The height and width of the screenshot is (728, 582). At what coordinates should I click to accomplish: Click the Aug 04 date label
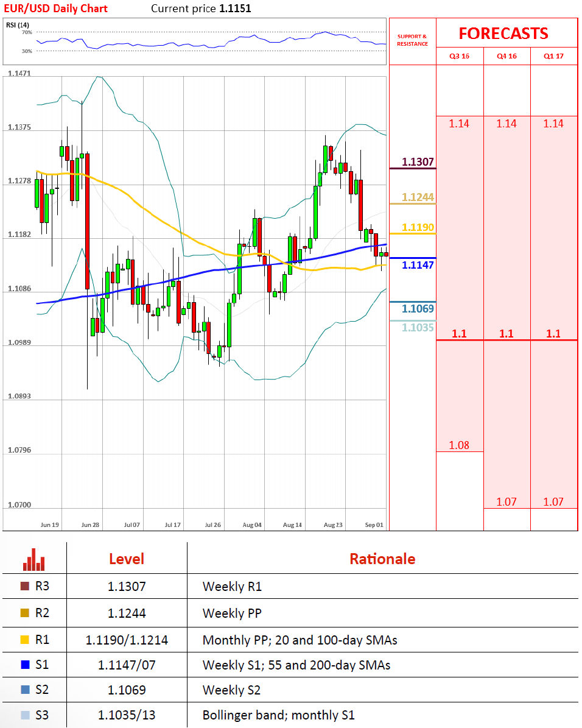tap(252, 525)
